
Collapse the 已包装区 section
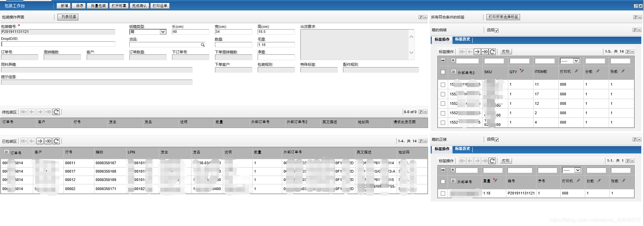click(x=425, y=141)
